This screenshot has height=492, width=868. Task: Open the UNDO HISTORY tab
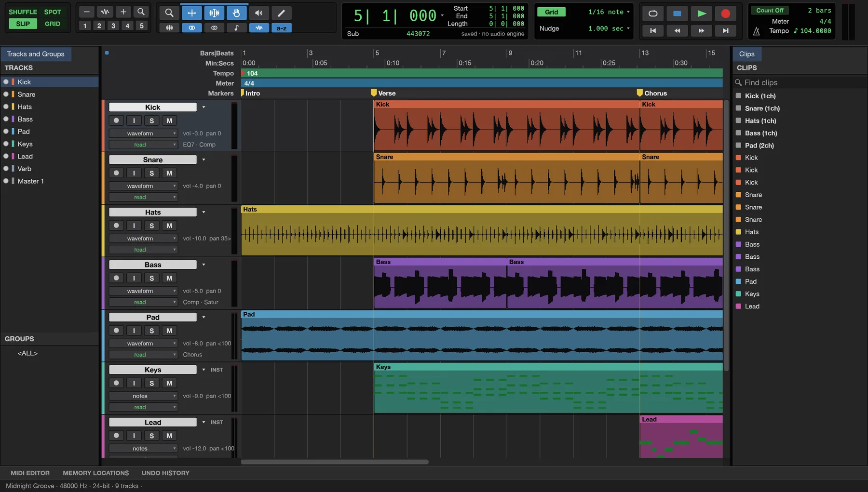coord(165,473)
